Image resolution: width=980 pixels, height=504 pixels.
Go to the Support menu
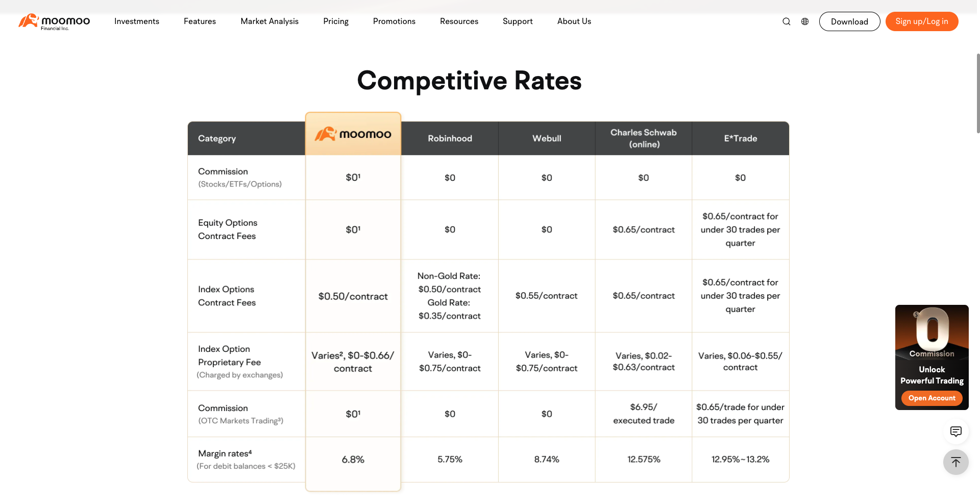(518, 21)
